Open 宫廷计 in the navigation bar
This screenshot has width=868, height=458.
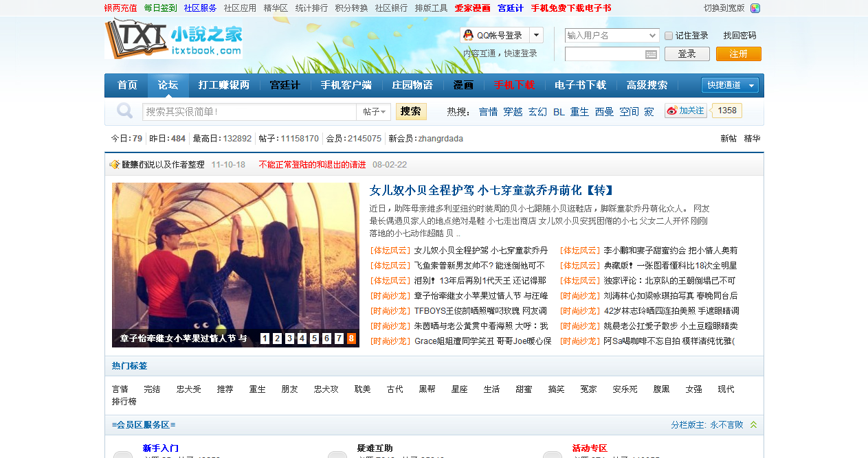[x=285, y=85]
